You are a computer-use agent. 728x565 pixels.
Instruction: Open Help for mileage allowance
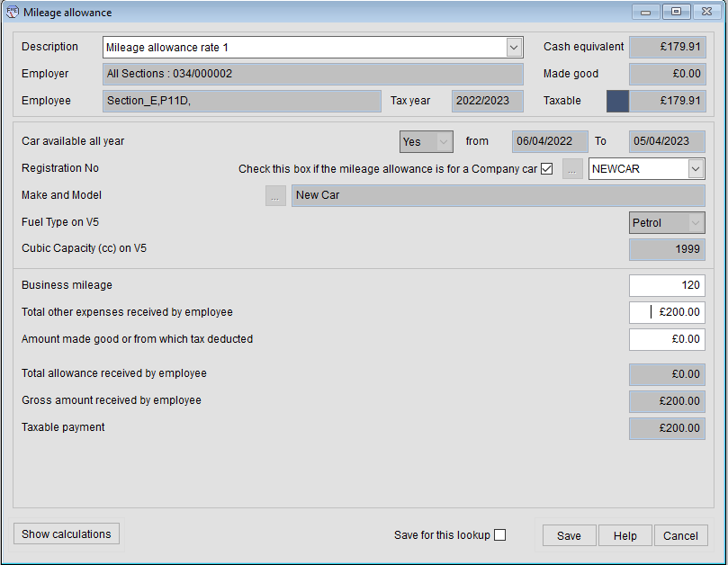(625, 535)
